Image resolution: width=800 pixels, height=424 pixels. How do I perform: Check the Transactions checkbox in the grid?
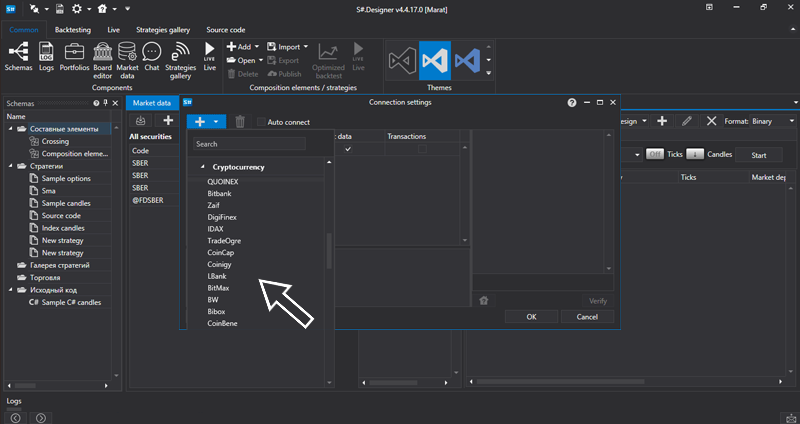tap(421, 149)
